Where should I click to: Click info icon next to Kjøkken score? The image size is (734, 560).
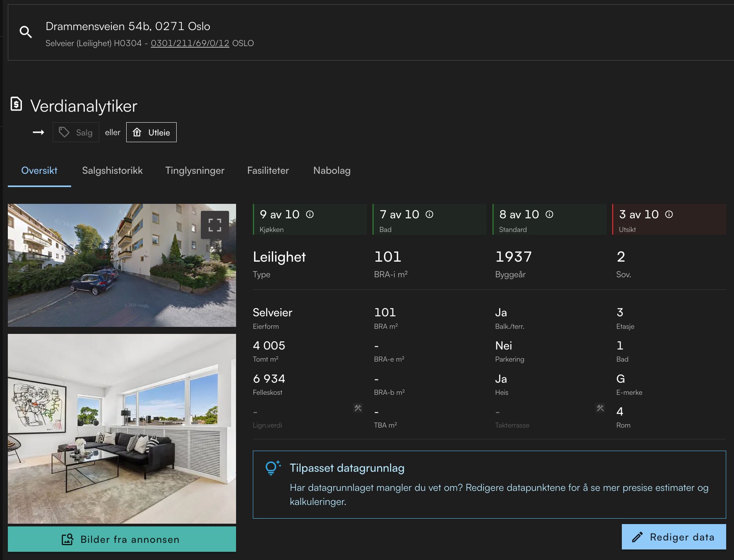point(310,214)
